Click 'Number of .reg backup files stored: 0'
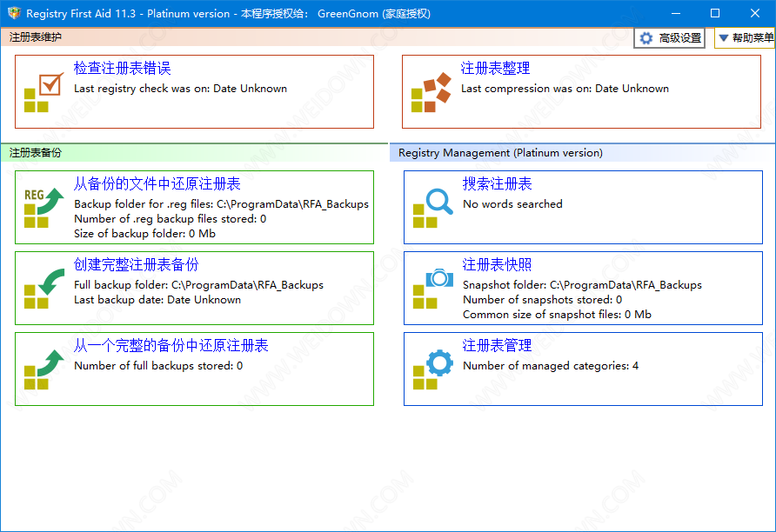776x532 pixels. pos(171,218)
